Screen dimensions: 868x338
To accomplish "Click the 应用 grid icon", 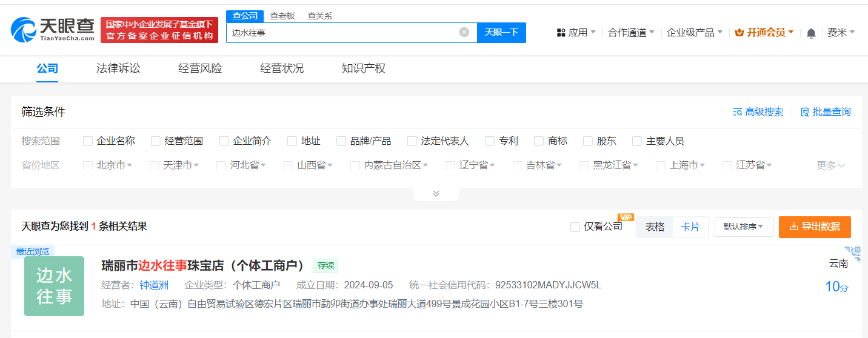I will click(561, 33).
